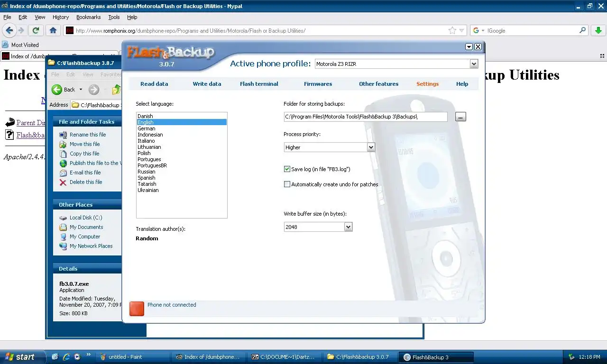Toggle the Save log checkbox
This screenshot has width=607, height=364.
[287, 169]
